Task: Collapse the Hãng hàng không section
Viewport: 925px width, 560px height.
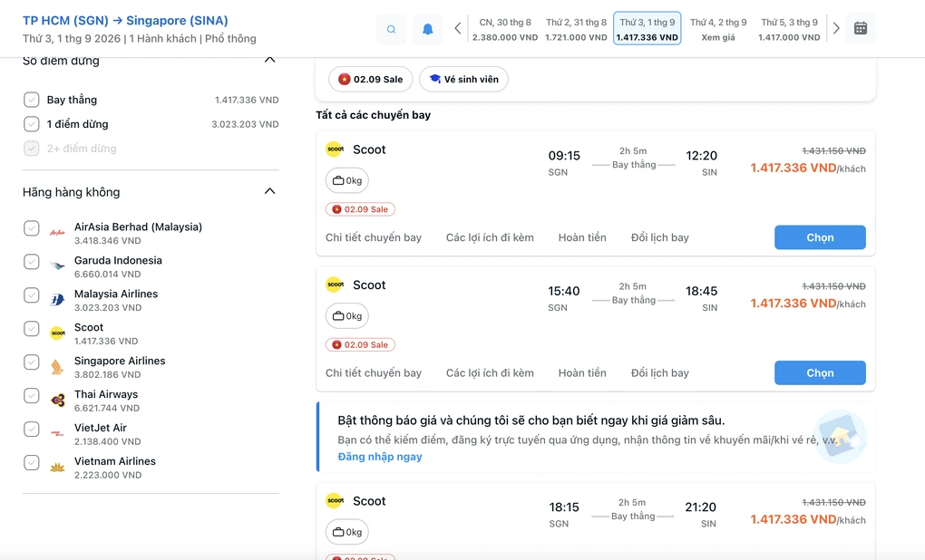Action: (269, 191)
